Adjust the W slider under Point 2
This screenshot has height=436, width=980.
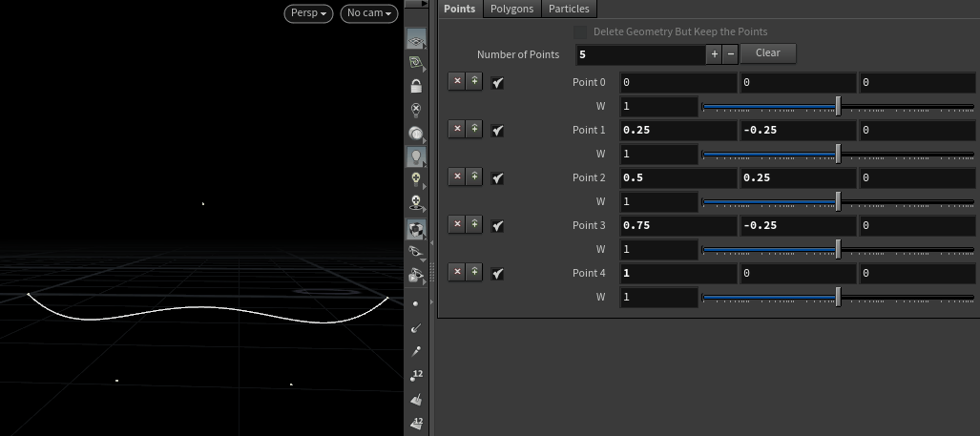[838, 201]
